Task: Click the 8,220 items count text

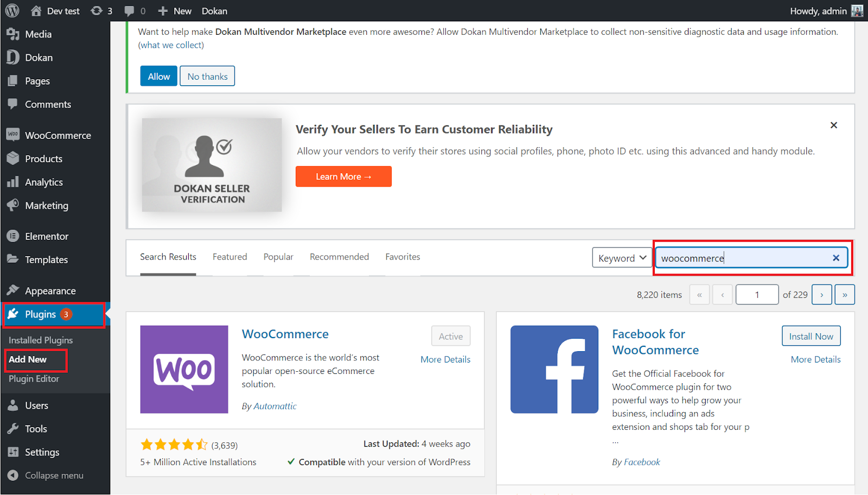Action: 659,295
